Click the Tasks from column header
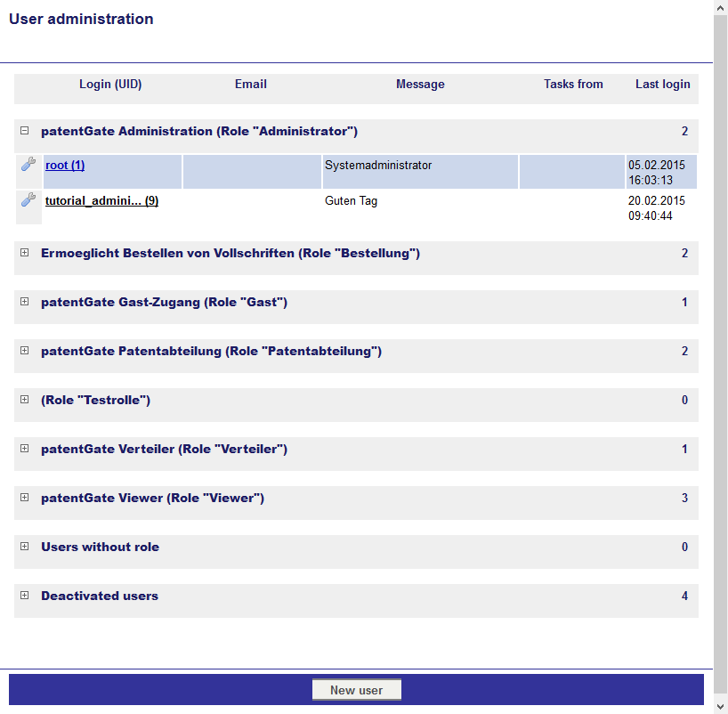728x714 pixels. coord(573,84)
